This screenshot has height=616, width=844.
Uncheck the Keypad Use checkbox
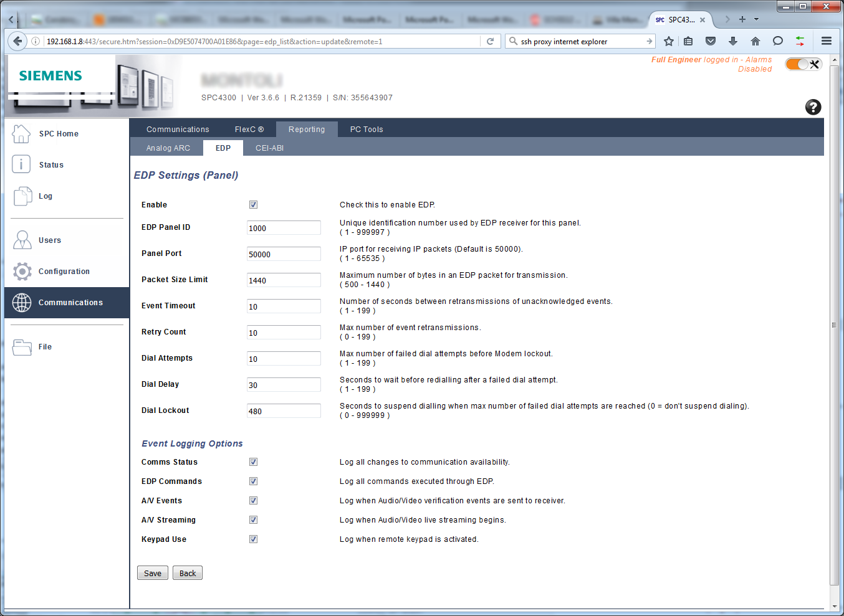coord(253,539)
